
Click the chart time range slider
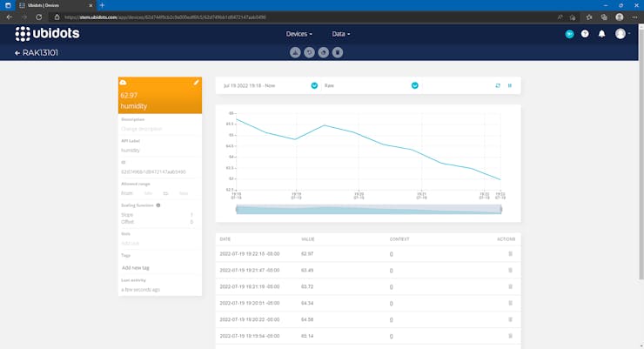coord(370,209)
